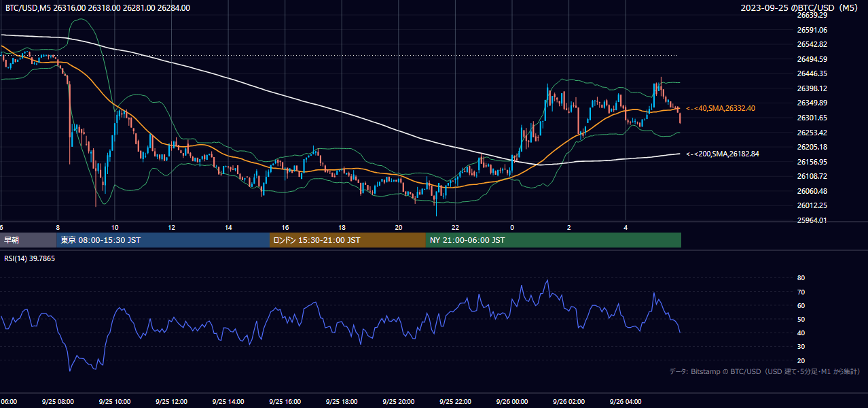Click hour label 16 under the price chart
Viewport: 868px width, 408px height.
click(x=285, y=228)
